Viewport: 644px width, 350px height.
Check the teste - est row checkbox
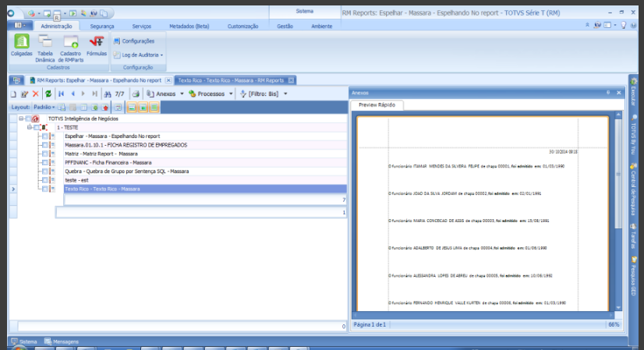click(x=45, y=180)
